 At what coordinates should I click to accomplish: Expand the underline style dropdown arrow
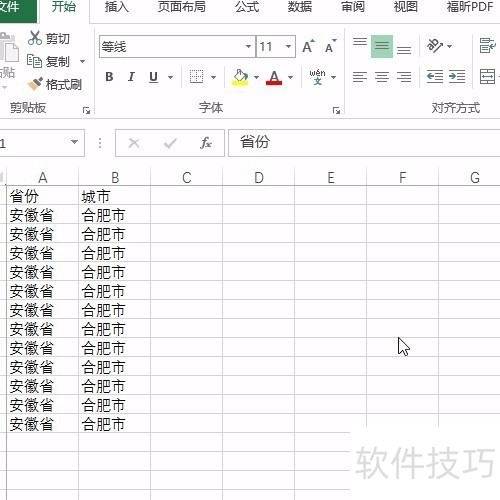coord(170,77)
